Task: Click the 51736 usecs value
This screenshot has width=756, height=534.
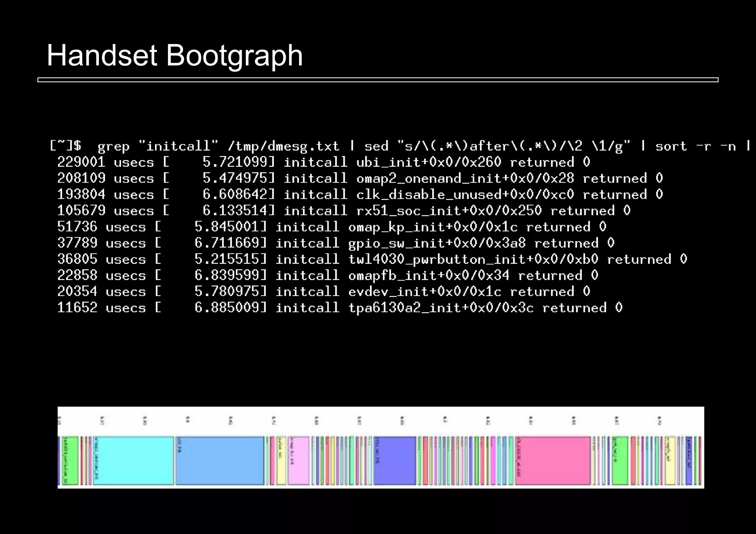Action: 102,227
